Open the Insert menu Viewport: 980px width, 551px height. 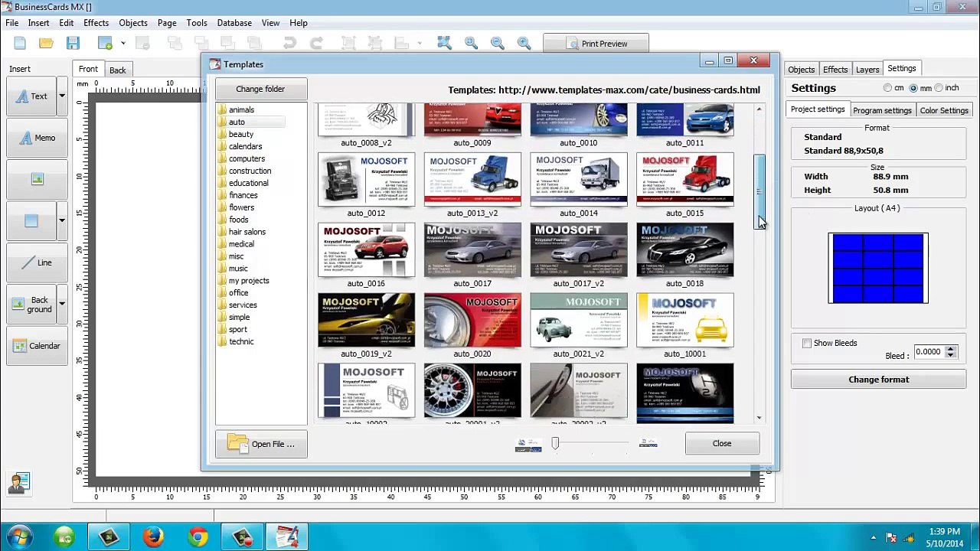pos(39,23)
